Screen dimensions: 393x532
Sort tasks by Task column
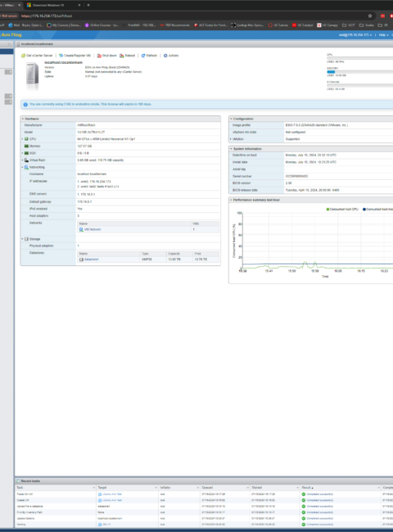pyautogui.click(x=20, y=488)
